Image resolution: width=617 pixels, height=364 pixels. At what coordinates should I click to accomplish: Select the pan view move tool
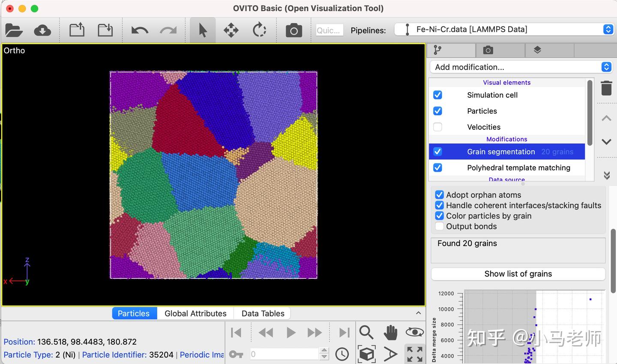coord(231,30)
